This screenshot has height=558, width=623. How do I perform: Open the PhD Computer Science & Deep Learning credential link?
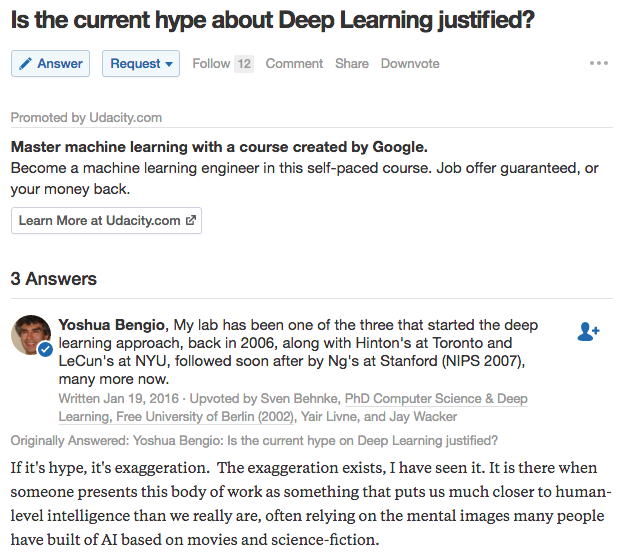(x=293, y=408)
